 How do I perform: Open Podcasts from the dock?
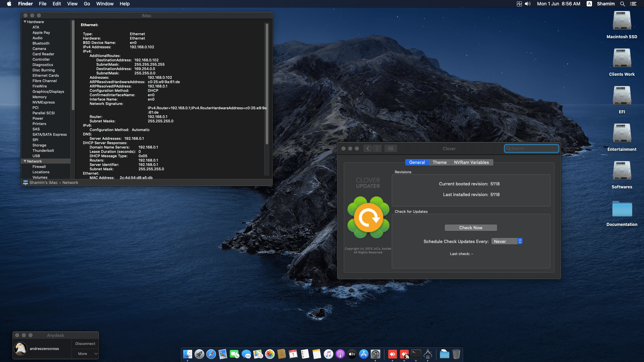340,354
